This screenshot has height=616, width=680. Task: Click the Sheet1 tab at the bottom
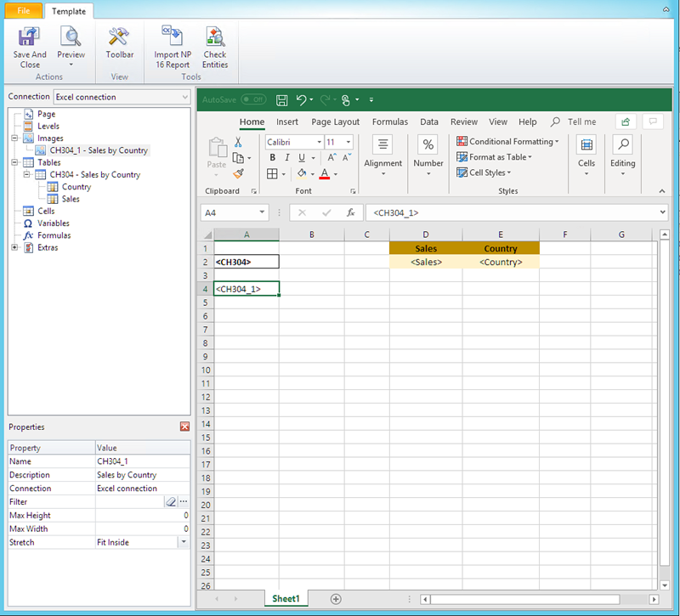click(x=286, y=598)
